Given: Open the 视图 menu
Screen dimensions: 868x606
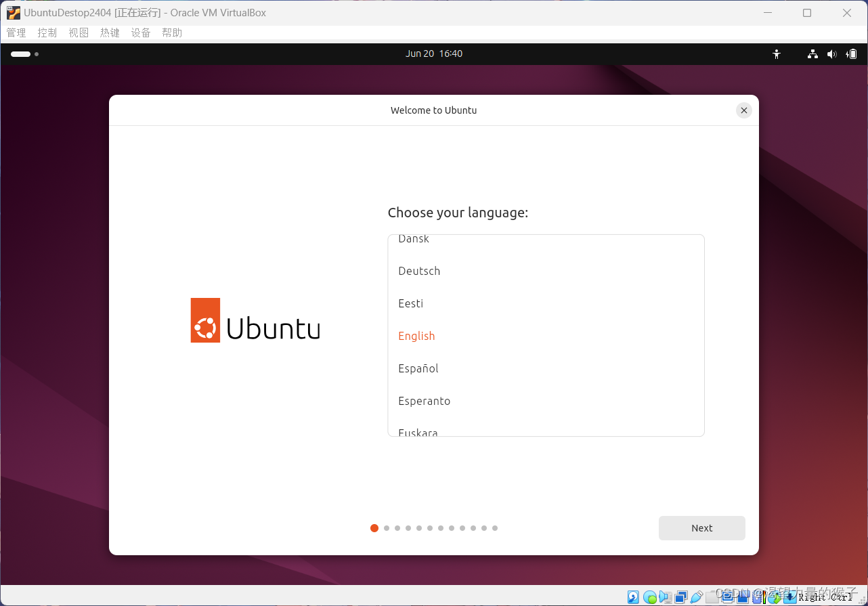Looking at the screenshot, I should (79, 33).
